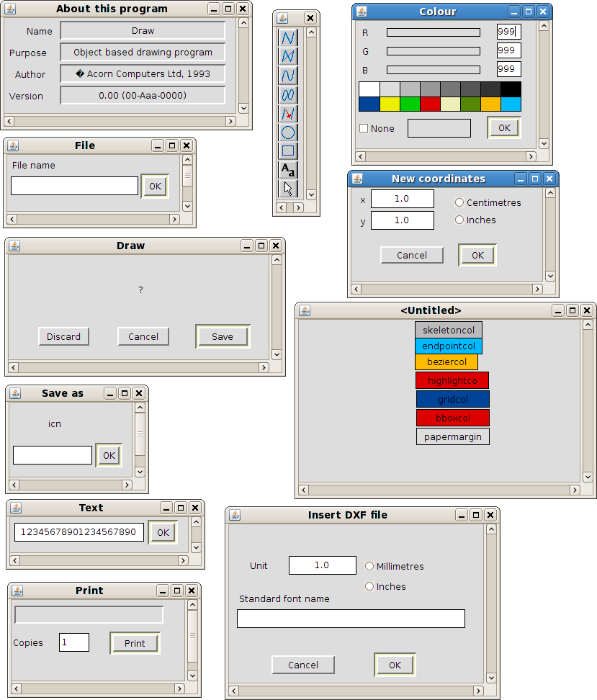Select the move tool with red arrow
This screenshot has height=700, width=597.
point(288,114)
